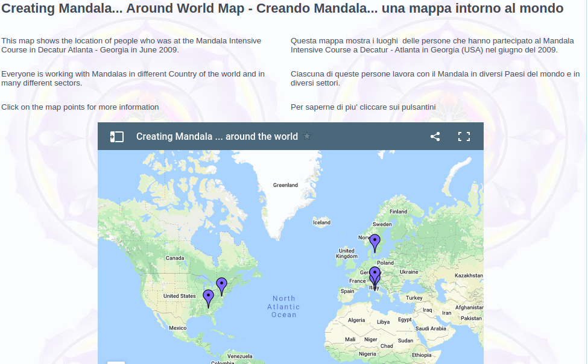Image resolution: width=588 pixels, height=364 pixels.
Task: Click the Sweden label on the map
Action: 382,224
